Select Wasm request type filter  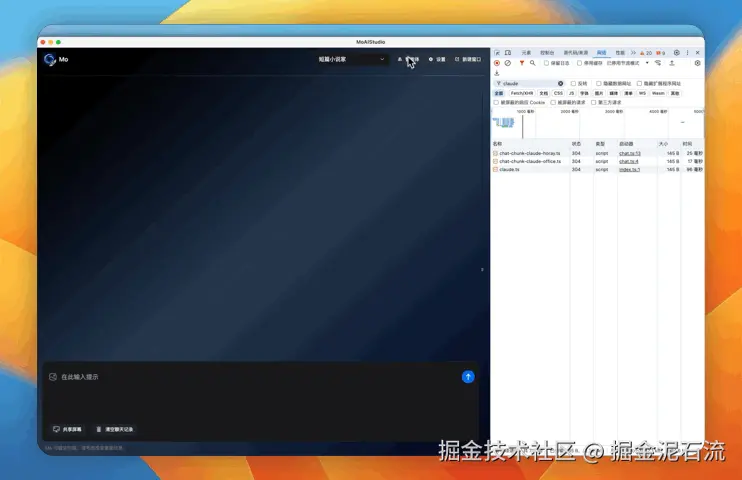658,93
